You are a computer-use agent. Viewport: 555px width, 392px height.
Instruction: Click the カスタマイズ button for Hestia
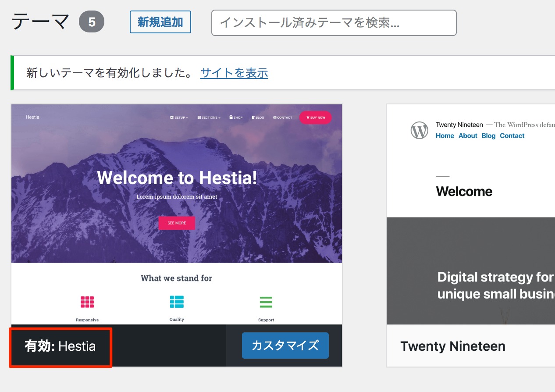[285, 346]
